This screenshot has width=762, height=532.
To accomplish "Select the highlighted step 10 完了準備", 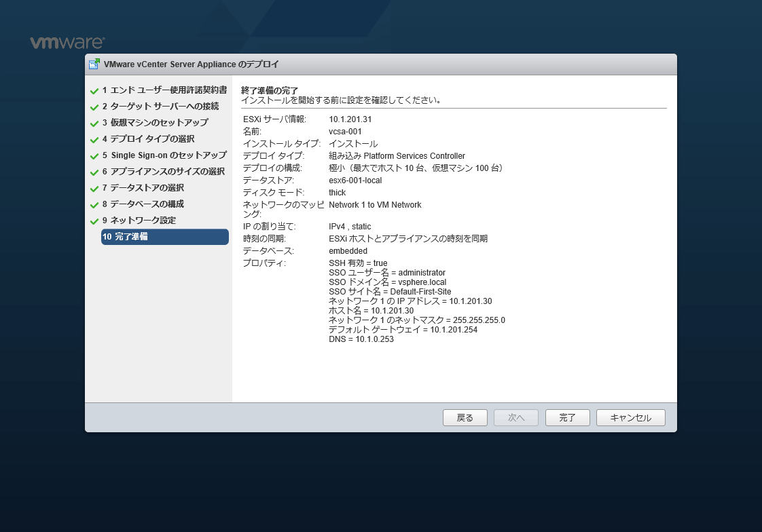I will click(x=165, y=237).
